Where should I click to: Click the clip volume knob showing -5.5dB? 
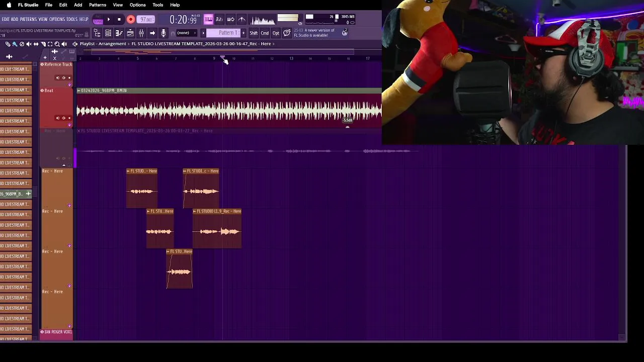347,127
